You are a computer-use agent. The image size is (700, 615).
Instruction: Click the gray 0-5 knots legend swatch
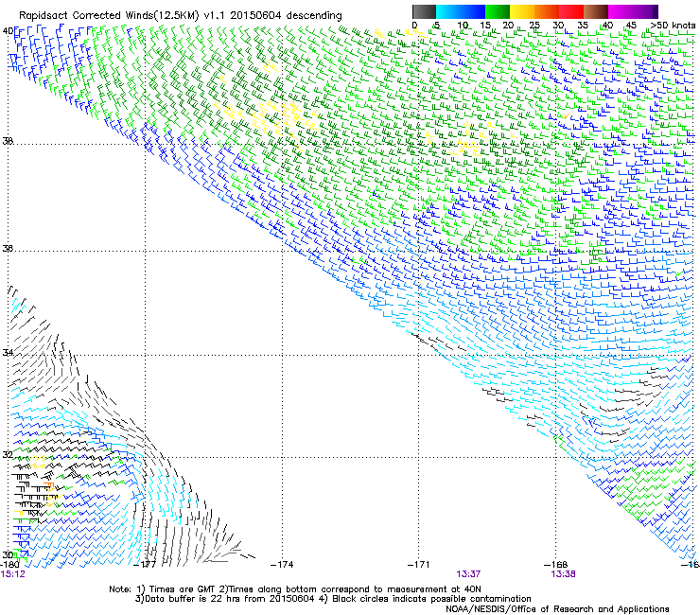[424, 11]
